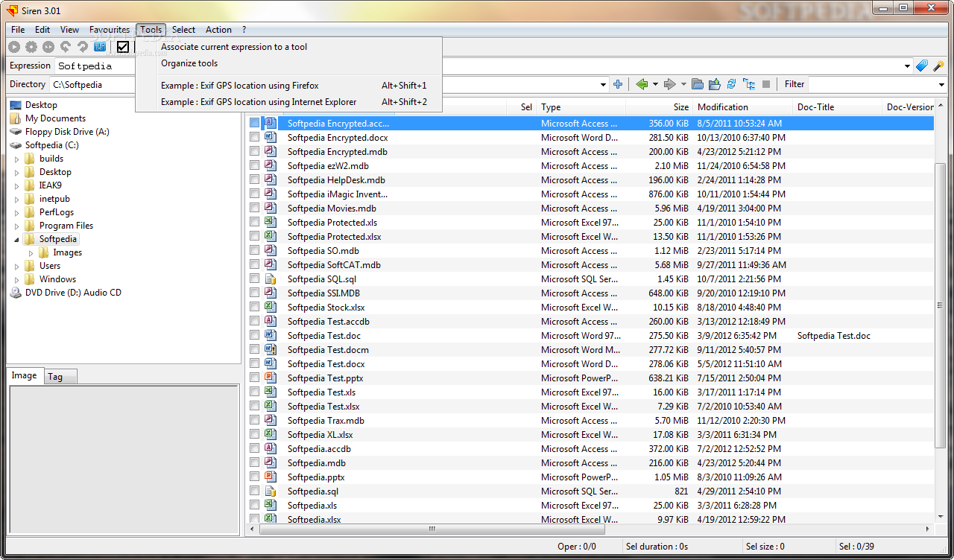Image resolution: width=954 pixels, height=560 pixels.
Task: Open the Action menu
Action: (x=218, y=30)
